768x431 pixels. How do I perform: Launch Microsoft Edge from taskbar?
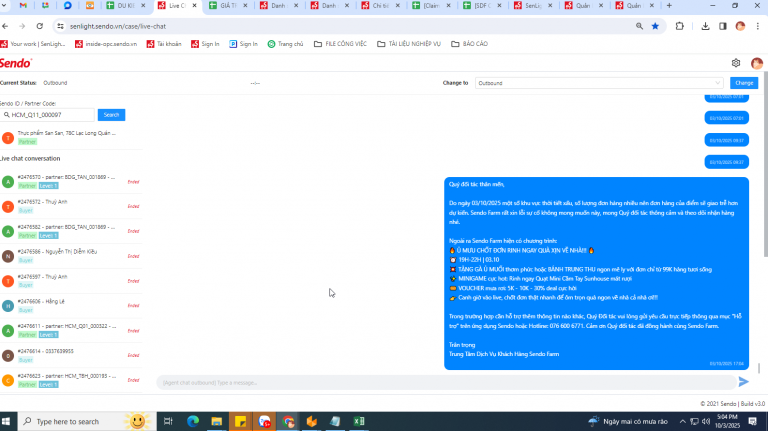pos(192,421)
